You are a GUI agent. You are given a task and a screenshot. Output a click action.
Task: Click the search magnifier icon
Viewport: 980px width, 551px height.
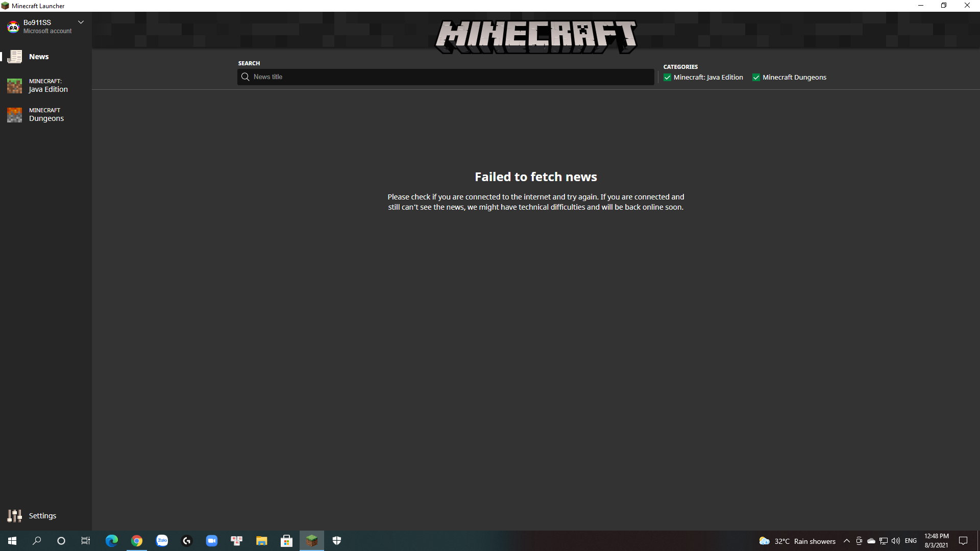[246, 77]
